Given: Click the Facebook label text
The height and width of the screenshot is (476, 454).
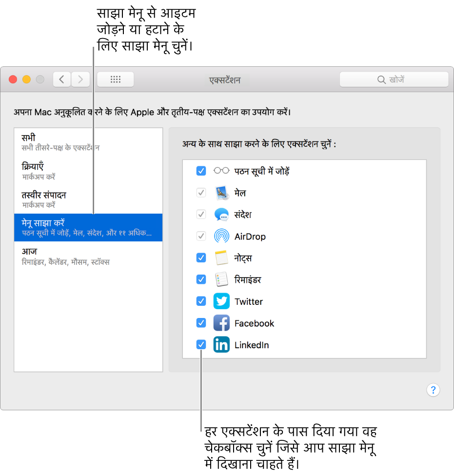Looking at the screenshot, I should click(x=255, y=323).
